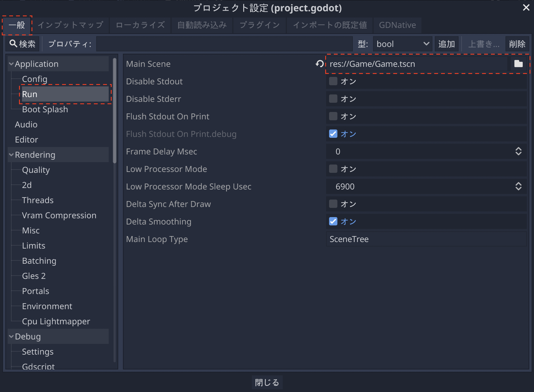Viewport: 534px width, 392px height.
Task: Click Main Loop Type SceneTree field
Action: [426, 239]
